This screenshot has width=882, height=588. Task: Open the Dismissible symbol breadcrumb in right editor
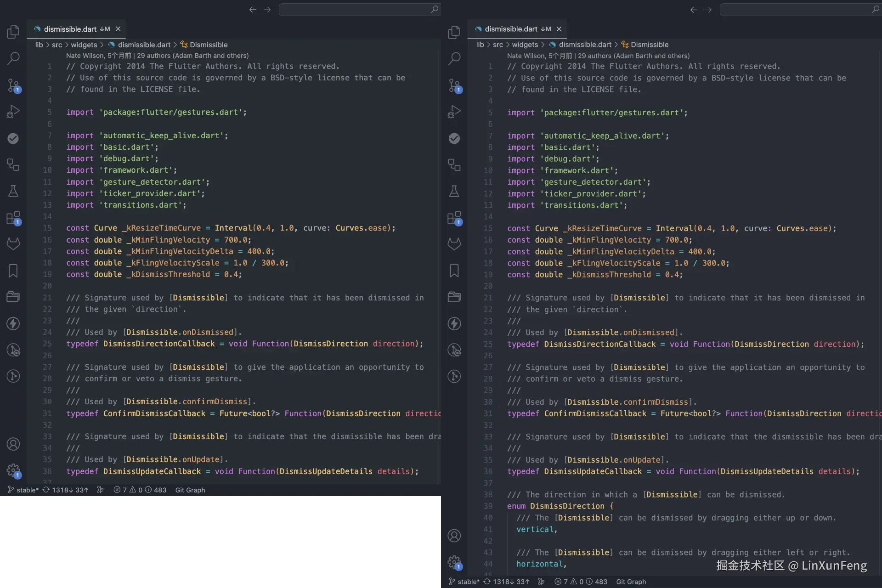pos(649,45)
